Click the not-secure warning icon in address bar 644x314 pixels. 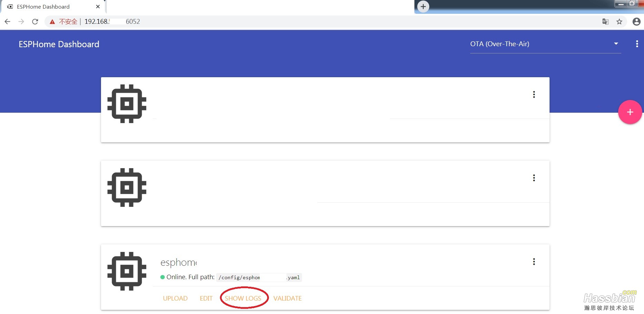coord(52,22)
